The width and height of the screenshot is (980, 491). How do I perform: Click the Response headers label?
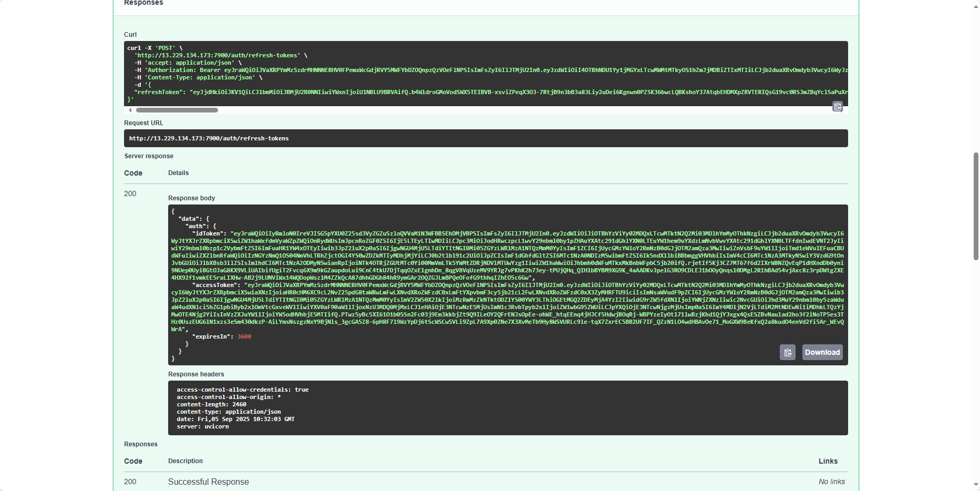click(196, 374)
